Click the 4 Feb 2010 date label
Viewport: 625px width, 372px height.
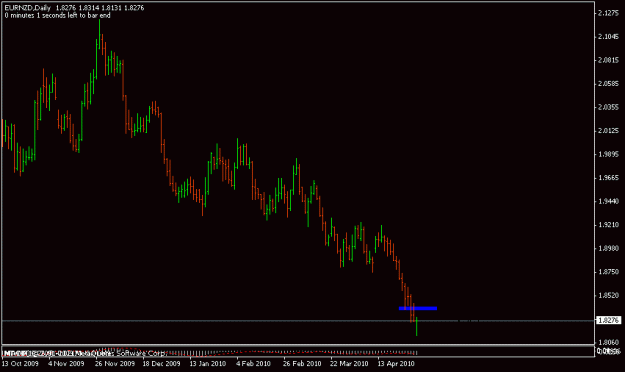coord(254,364)
